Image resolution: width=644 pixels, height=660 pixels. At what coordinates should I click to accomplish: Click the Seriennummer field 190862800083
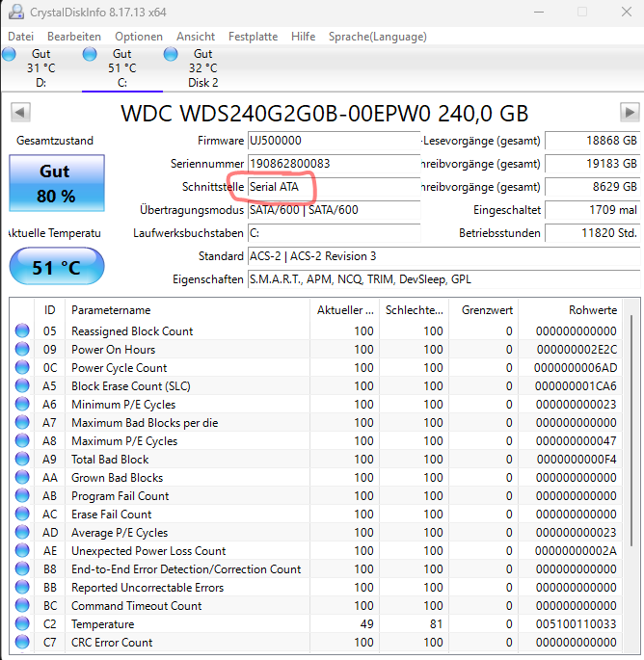pos(334,164)
